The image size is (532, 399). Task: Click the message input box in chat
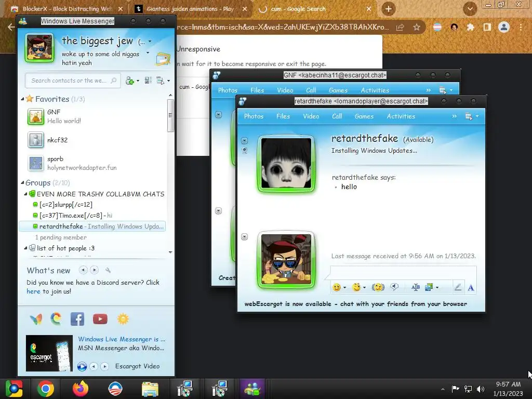[403, 273]
